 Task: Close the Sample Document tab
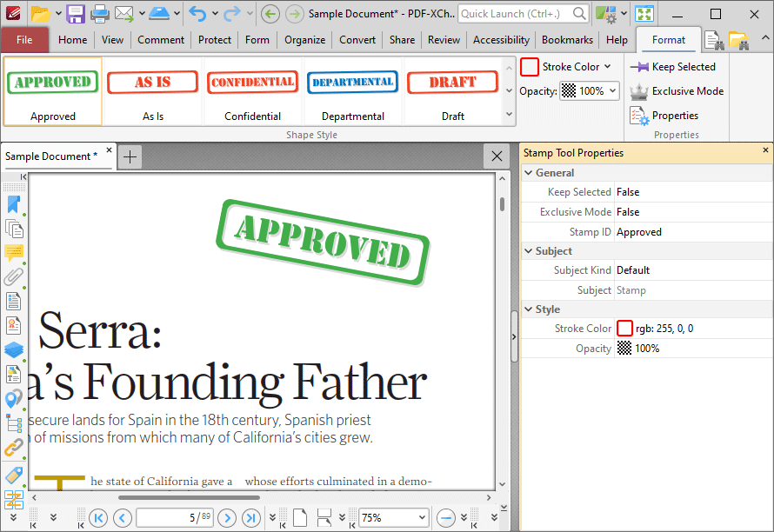point(109,150)
